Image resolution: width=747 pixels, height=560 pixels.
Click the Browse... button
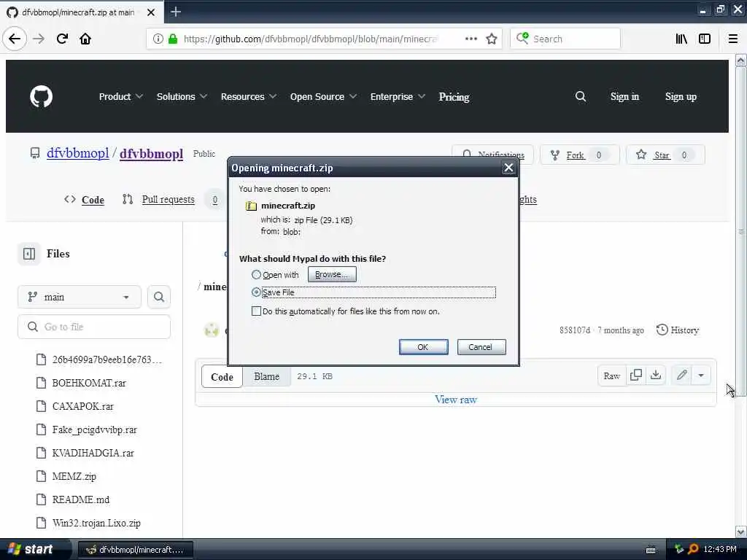[x=332, y=274]
